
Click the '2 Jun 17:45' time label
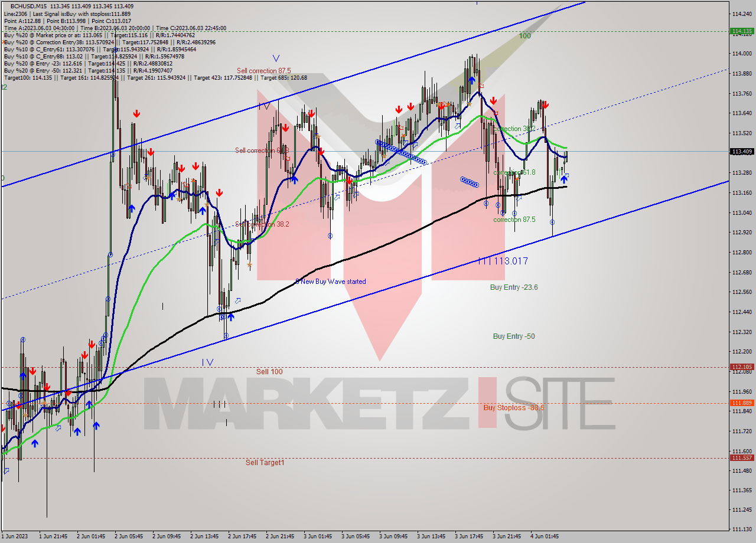[x=243, y=537]
